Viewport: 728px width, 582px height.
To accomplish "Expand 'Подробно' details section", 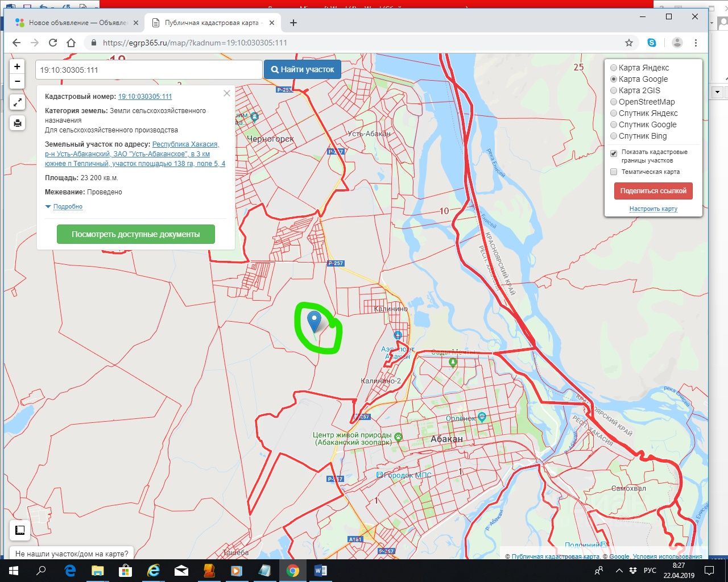I will (68, 206).
